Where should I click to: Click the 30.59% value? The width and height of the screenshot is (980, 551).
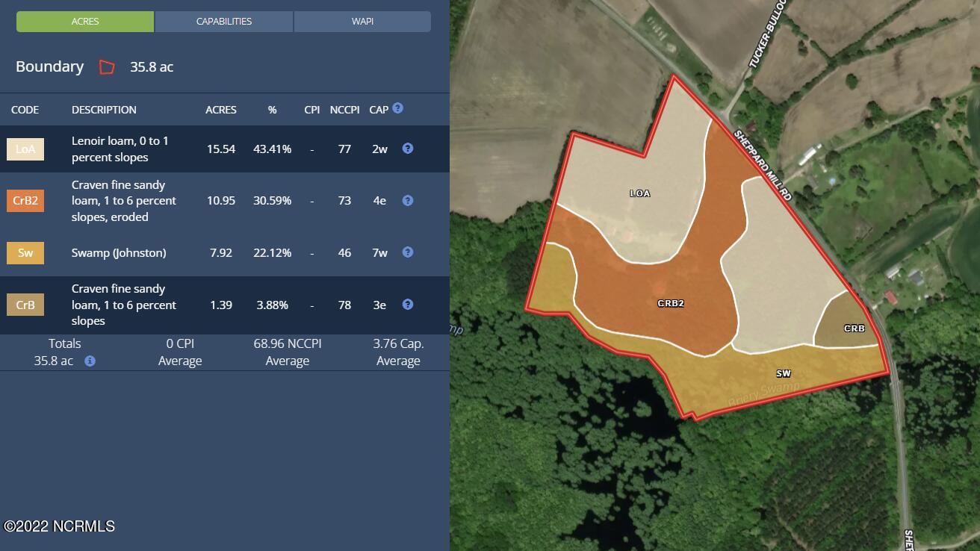coord(272,200)
